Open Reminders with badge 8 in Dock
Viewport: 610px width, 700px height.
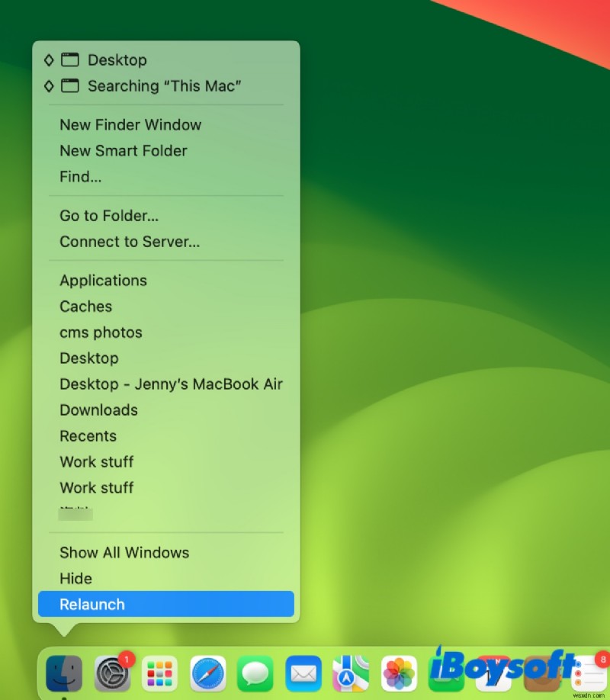tap(590, 673)
